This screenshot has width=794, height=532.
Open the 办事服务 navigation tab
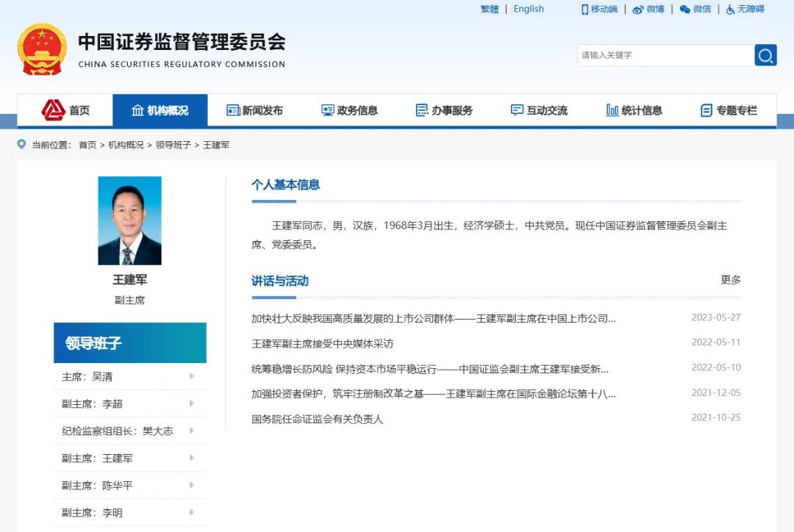[x=444, y=109]
